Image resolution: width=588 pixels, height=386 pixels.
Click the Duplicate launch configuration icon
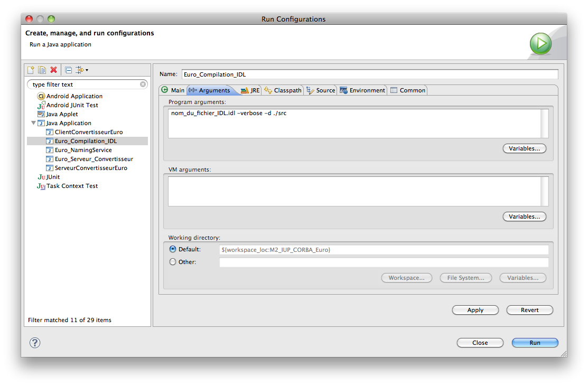tap(42, 70)
